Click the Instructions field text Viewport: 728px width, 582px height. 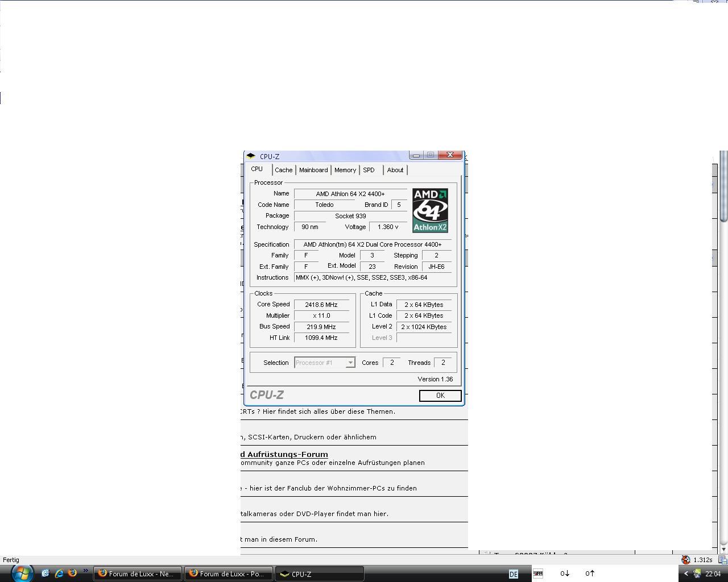[x=373, y=277]
